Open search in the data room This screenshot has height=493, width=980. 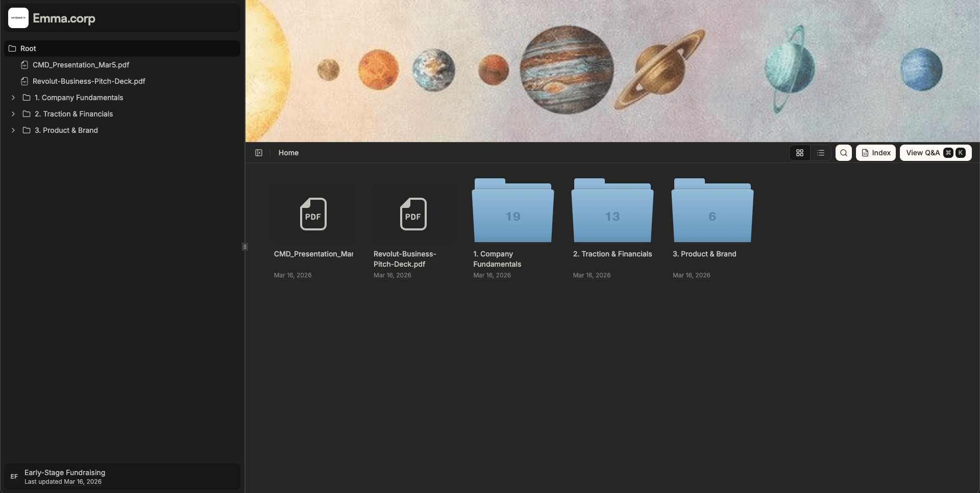(843, 152)
